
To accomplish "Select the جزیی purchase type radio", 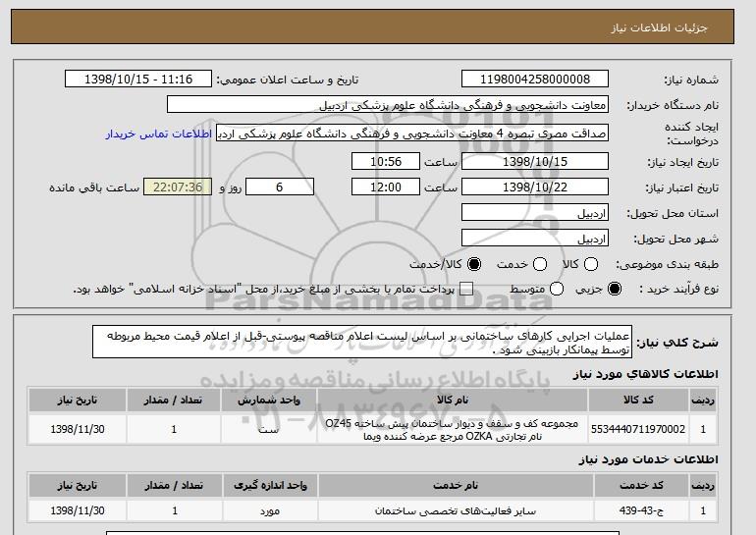I will [x=615, y=289].
